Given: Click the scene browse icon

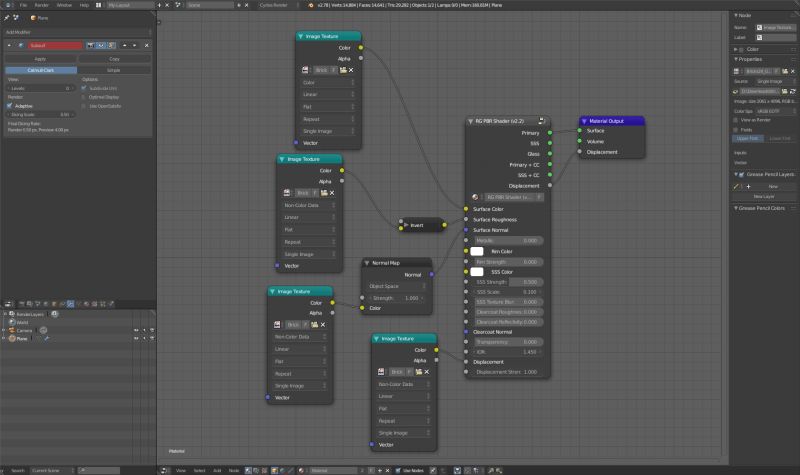Looking at the screenshot, I should [x=178, y=5].
